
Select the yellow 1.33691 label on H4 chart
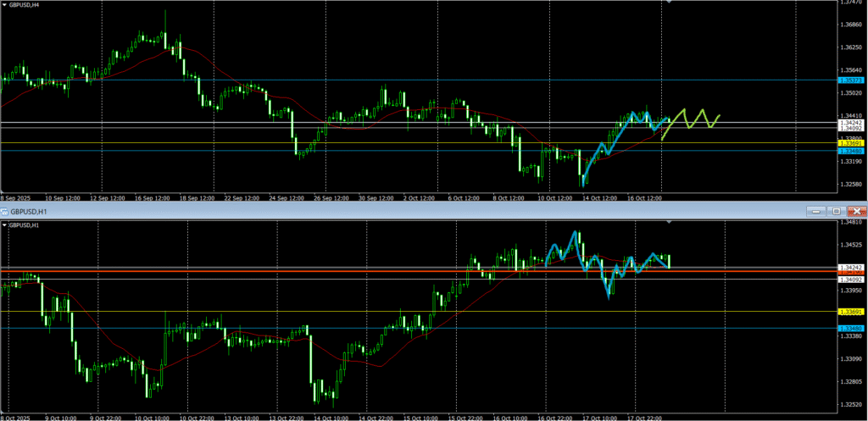851,144
